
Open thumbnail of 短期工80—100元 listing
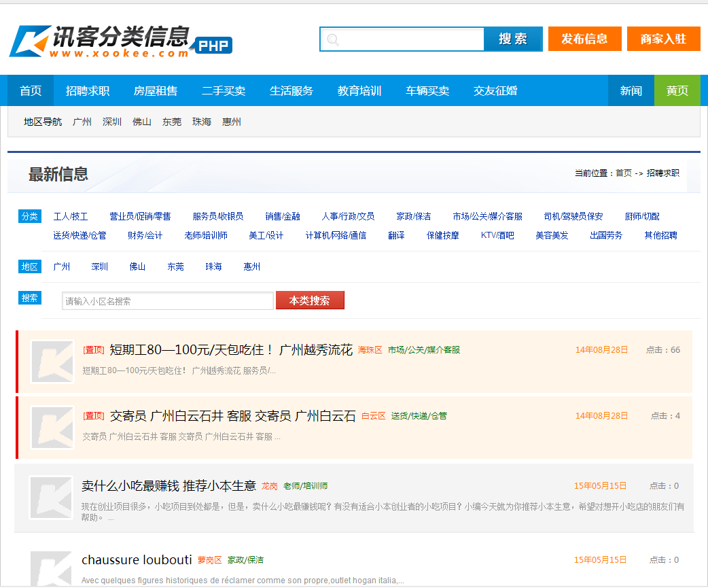tap(52, 362)
